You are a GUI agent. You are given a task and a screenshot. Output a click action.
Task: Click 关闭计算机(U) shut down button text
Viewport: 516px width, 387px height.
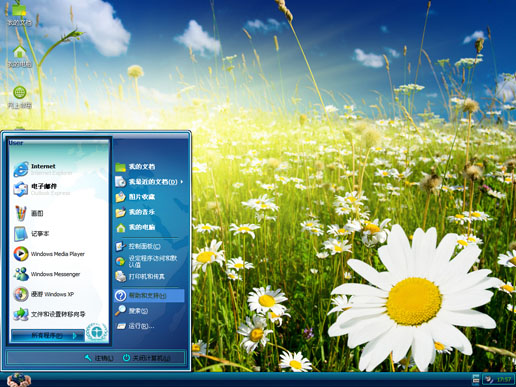tap(152, 358)
